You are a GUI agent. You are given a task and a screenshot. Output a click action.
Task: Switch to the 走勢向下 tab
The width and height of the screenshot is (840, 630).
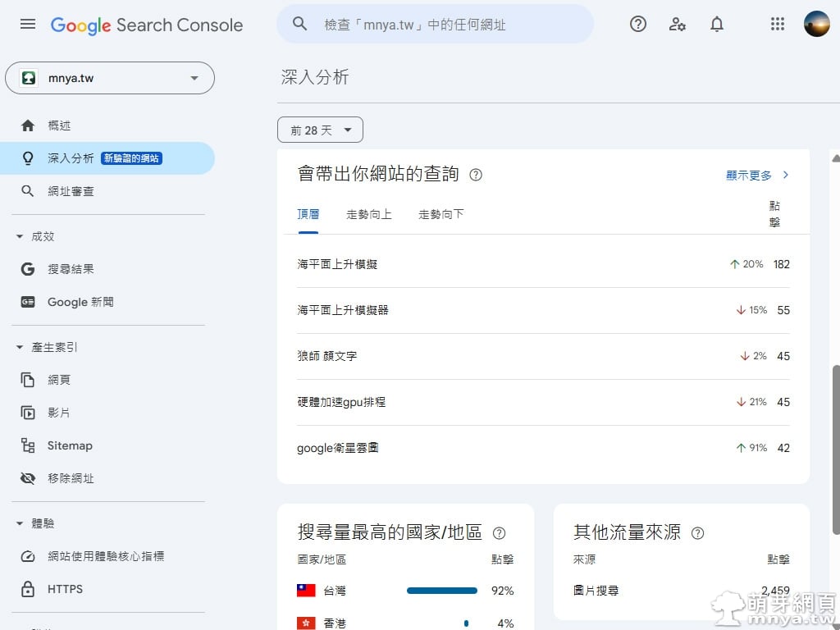point(441,214)
